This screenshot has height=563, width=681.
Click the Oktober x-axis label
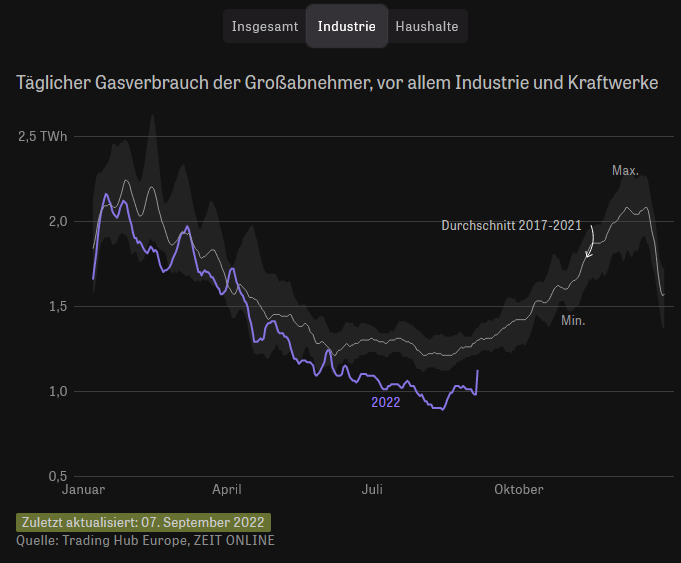pos(519,490)
